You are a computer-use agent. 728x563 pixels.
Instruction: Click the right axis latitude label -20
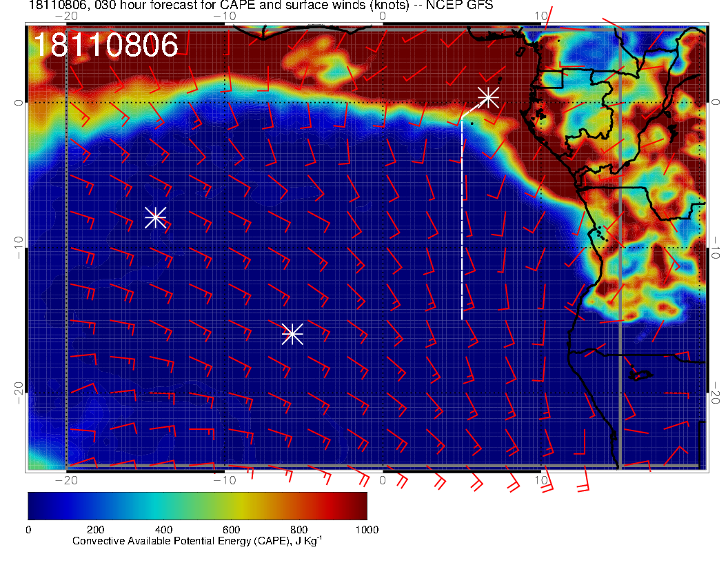pos(716,393)
